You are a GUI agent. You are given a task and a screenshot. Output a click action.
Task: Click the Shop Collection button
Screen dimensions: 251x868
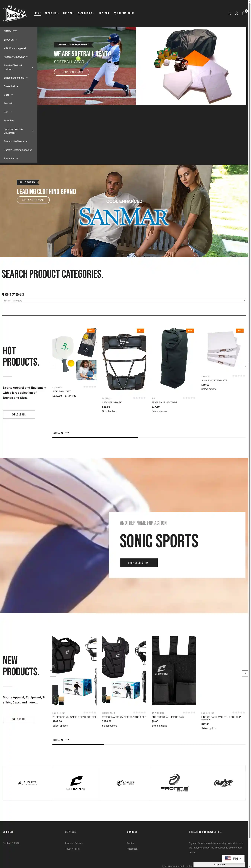(x=139, y=563)
